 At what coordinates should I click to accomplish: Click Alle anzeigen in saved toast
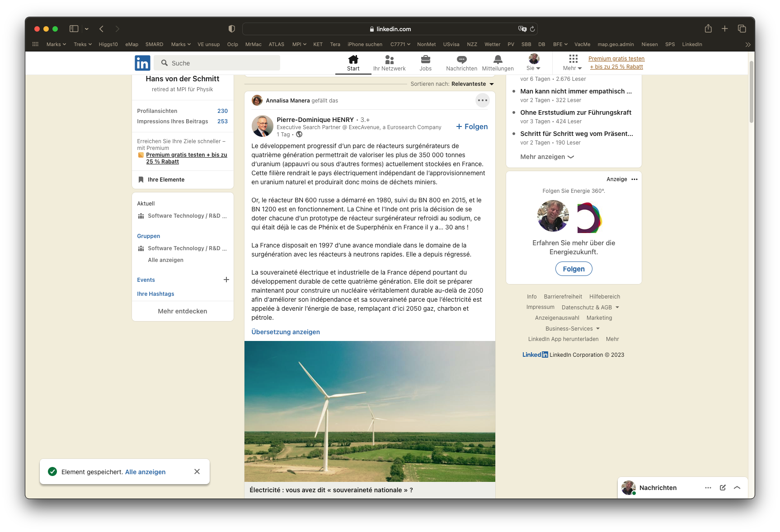point(145,472)
